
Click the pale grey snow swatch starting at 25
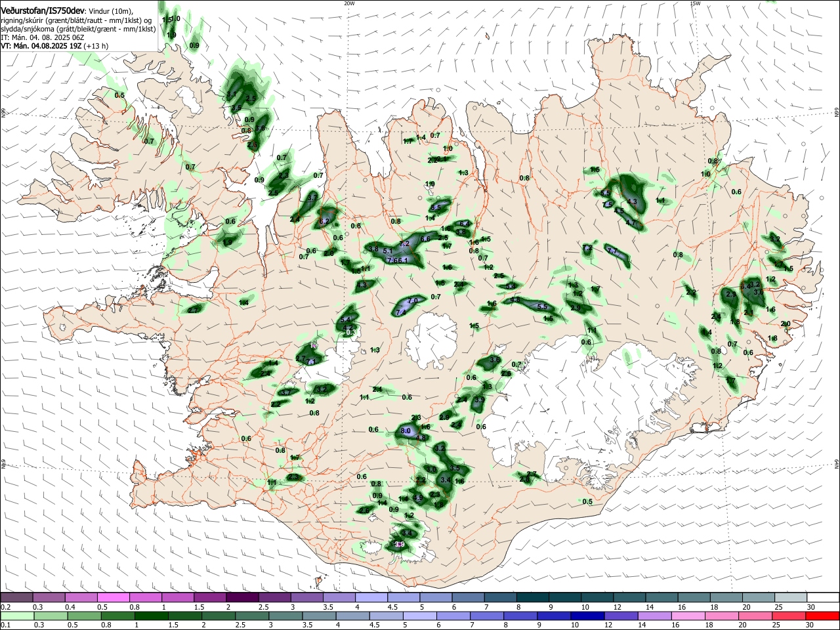point(789,598)
